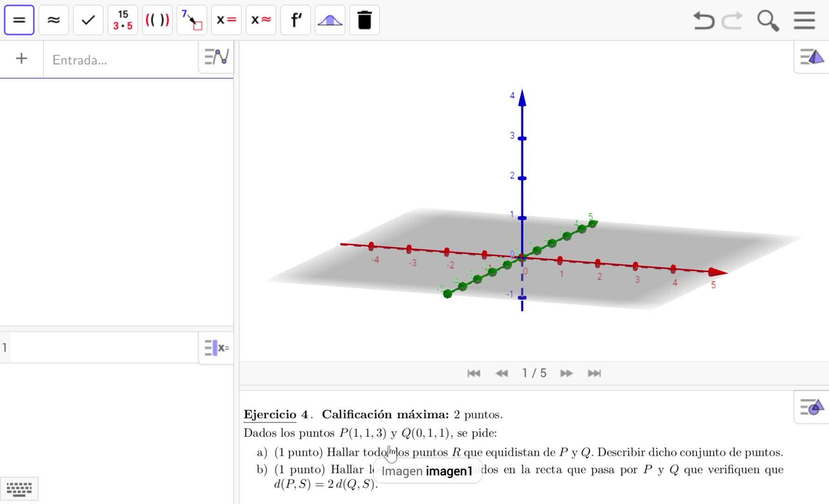Click the red x-axis arrow tip
The image size is (829, 504).
(718, 272)
